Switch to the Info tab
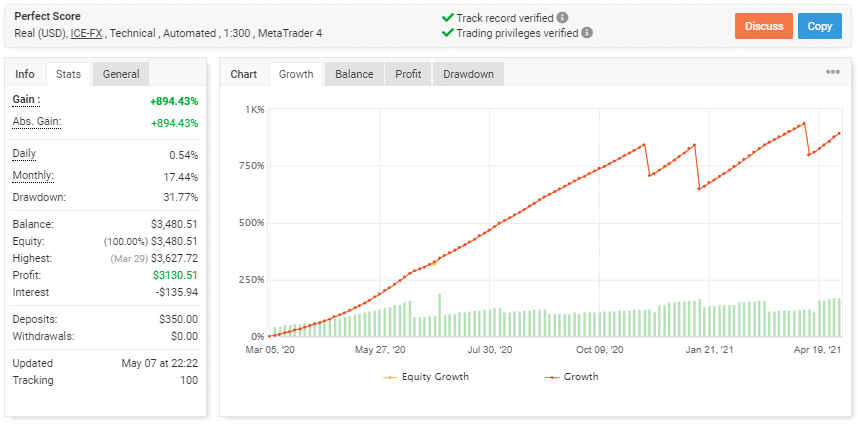Viewport: 858px width, 426px height. pyautogui.click(x=25, y=74)
